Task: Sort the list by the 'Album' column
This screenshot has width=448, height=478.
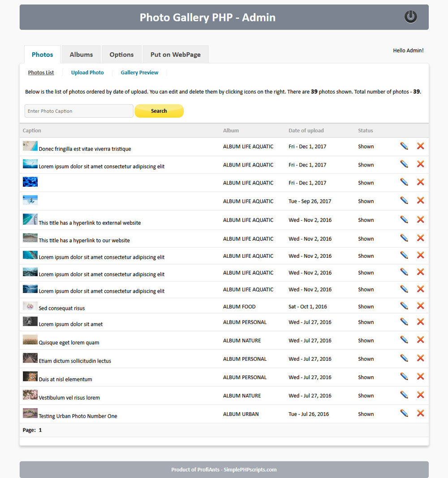Action: [x=231, y=130]
